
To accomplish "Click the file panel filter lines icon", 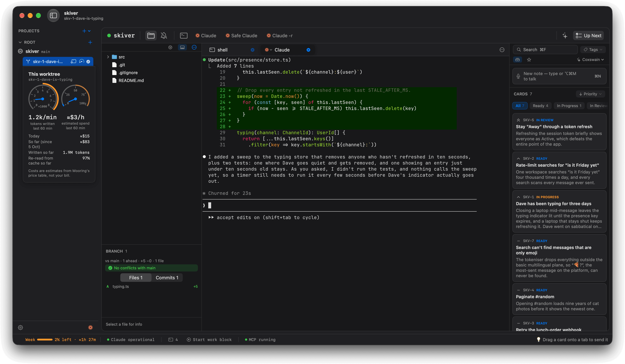I will pyautogui.click(x=170, y=47).
